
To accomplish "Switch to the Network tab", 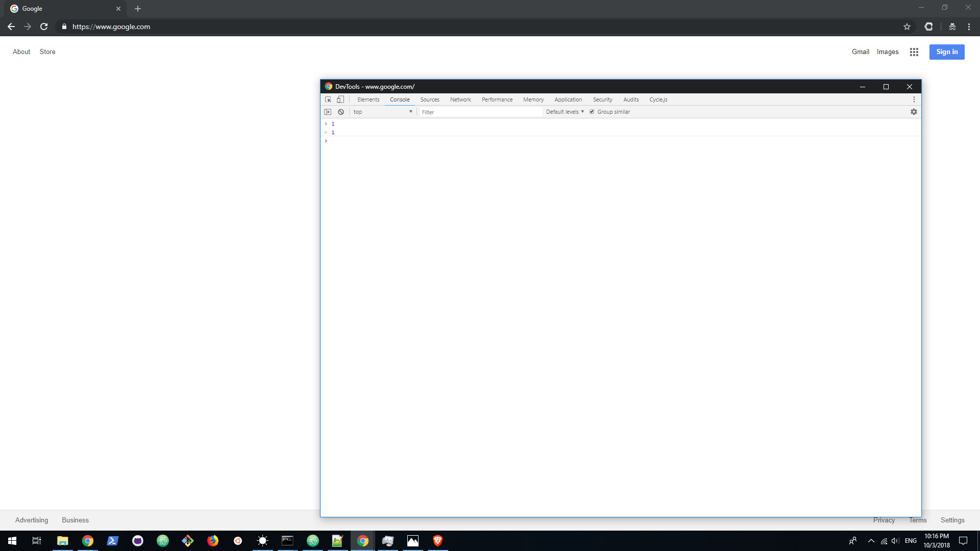I will pyautogui.click(x=460, y=99).
